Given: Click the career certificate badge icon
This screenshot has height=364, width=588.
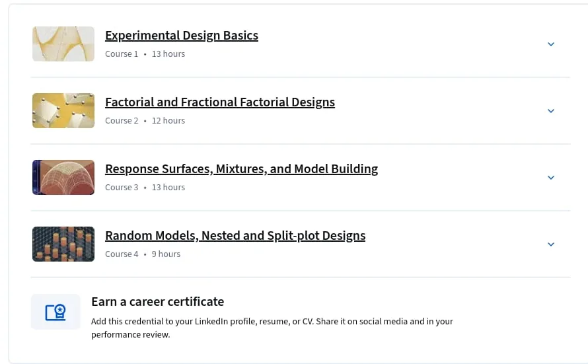Looking at the screenshot, I should (x=55, y=312).
